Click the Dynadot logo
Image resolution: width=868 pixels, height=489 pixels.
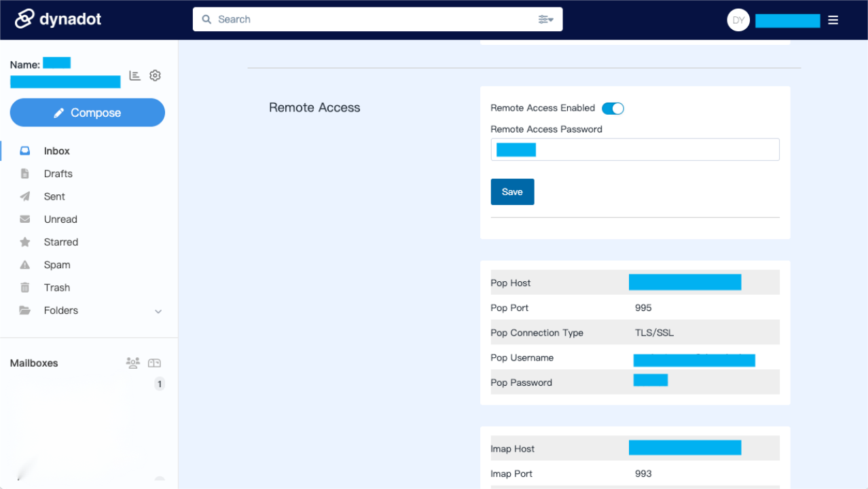tap(58, 19)
